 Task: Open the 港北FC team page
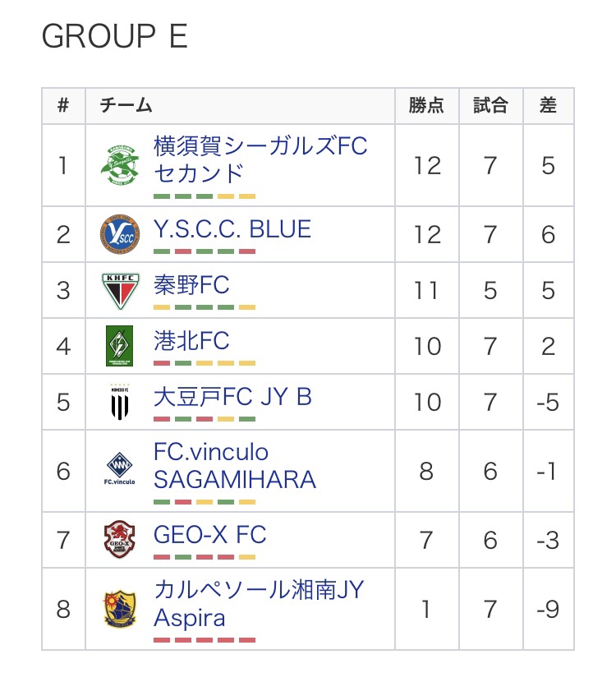coord(191,340)
